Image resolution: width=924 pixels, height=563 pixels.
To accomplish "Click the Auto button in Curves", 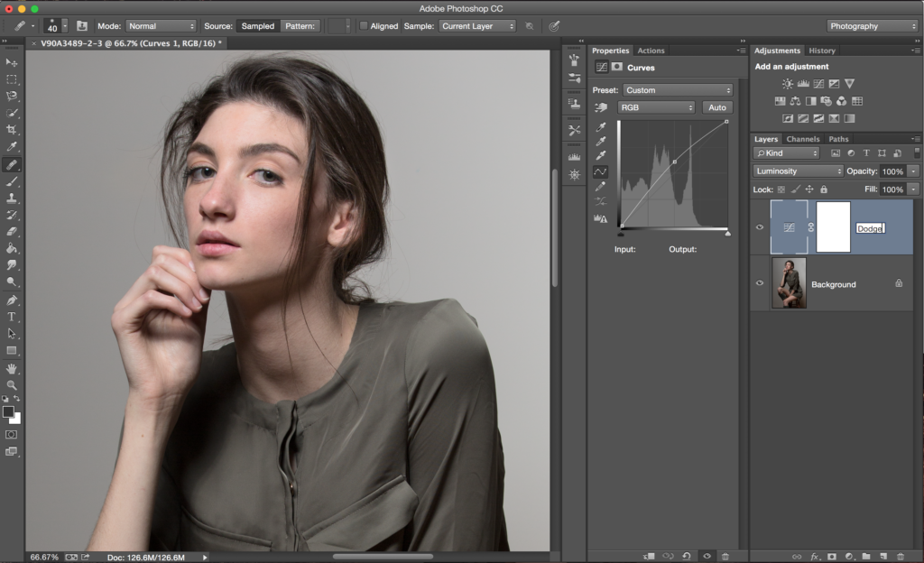I will pyautogui.click(x=717, y=107).
